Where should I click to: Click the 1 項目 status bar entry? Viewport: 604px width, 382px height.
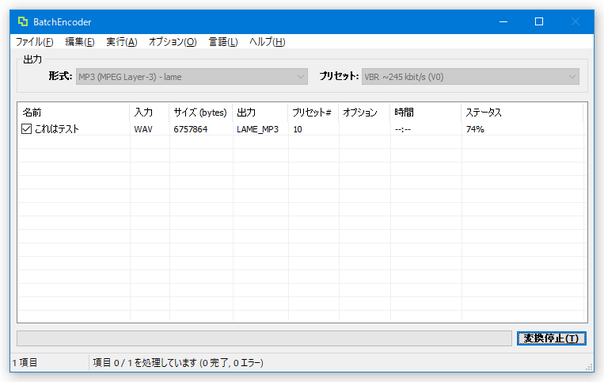click(x=25, y=363)
